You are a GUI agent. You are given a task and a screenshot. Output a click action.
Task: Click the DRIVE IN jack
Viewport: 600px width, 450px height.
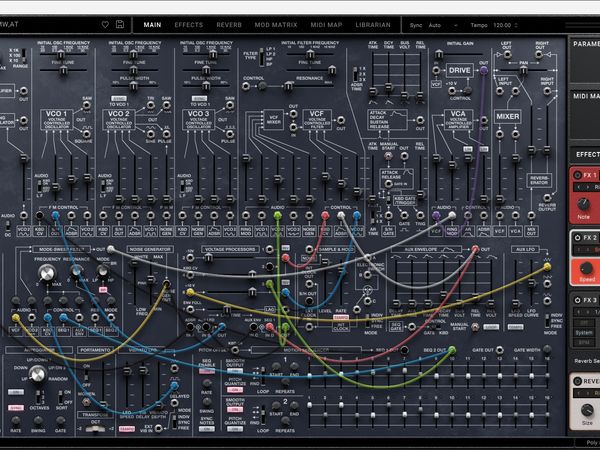pos(436,70)
